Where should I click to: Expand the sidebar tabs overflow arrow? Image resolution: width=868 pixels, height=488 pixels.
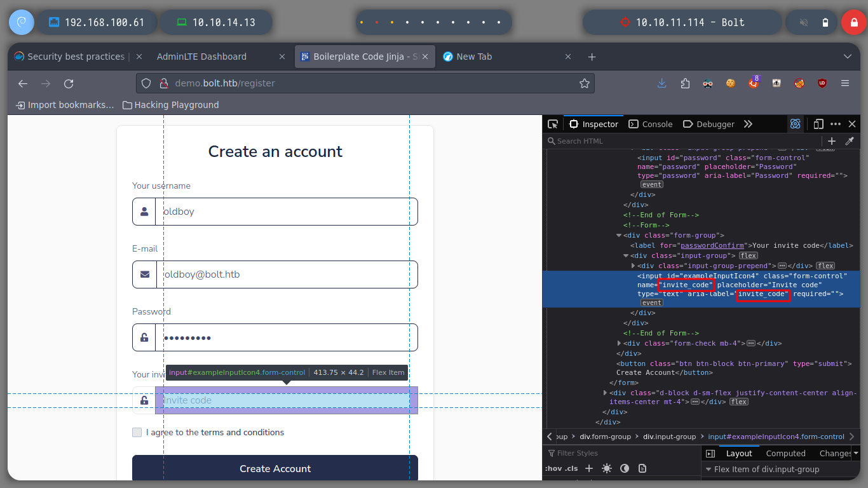point(855,453)
